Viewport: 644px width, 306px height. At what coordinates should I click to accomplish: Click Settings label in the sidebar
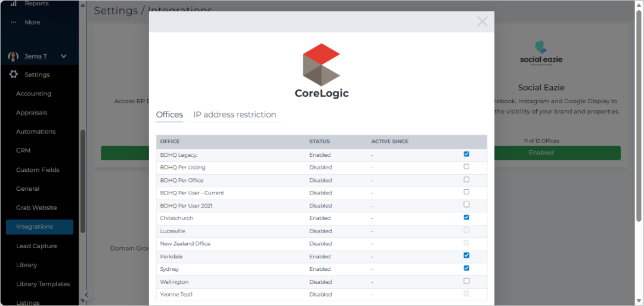pyautogui.click(x=37, y=75)
